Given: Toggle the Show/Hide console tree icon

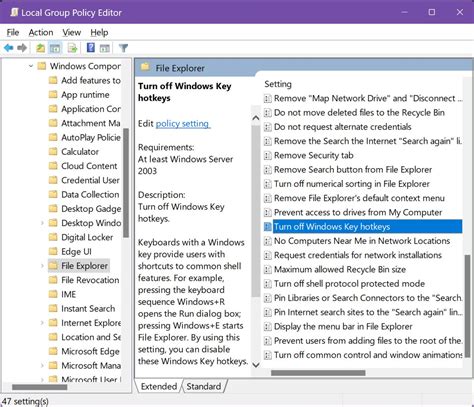Looking at the screenshot, I should click(x=55, y=48).
